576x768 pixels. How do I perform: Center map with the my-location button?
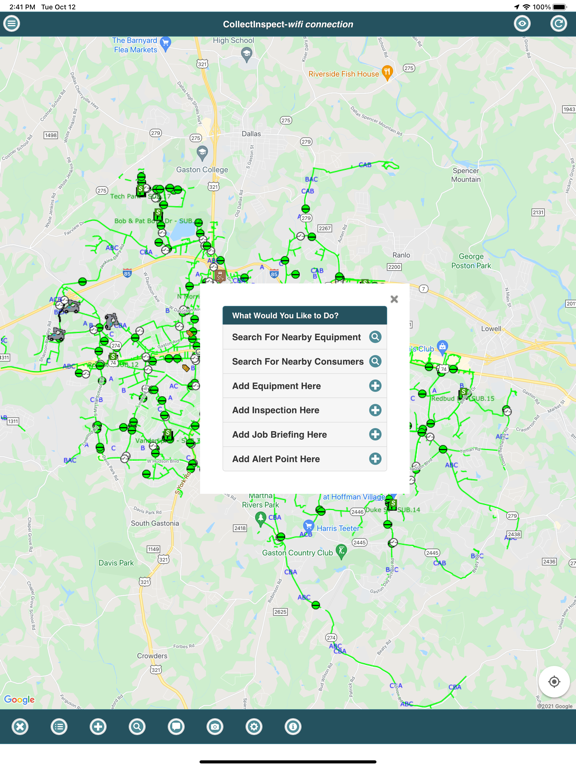tap(554, 682)
